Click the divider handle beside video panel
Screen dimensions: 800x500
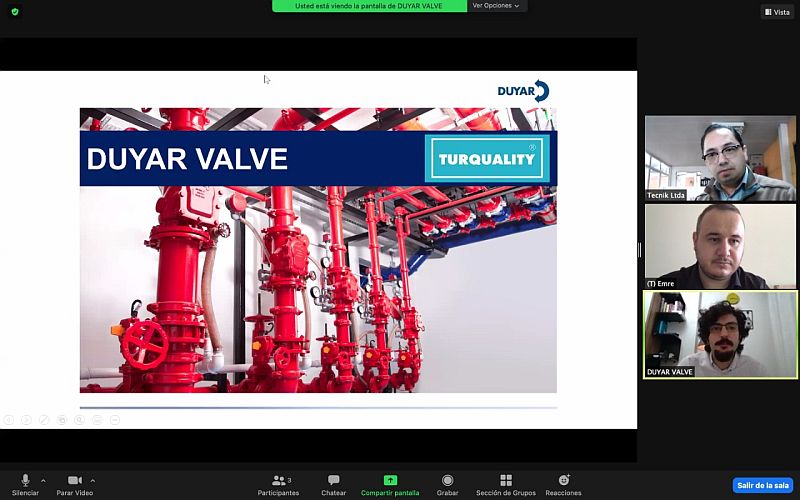pyautogui.click(x=639, y=250)
